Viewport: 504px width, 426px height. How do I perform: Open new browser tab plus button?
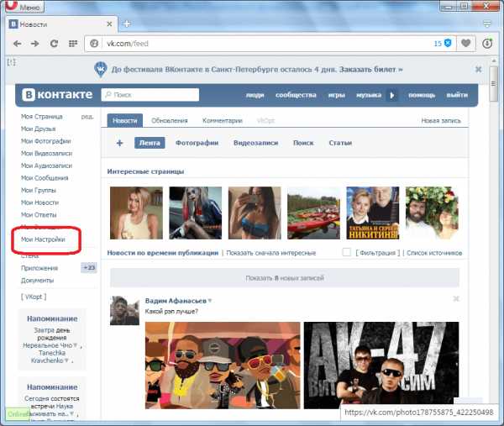tap(127, 24)
